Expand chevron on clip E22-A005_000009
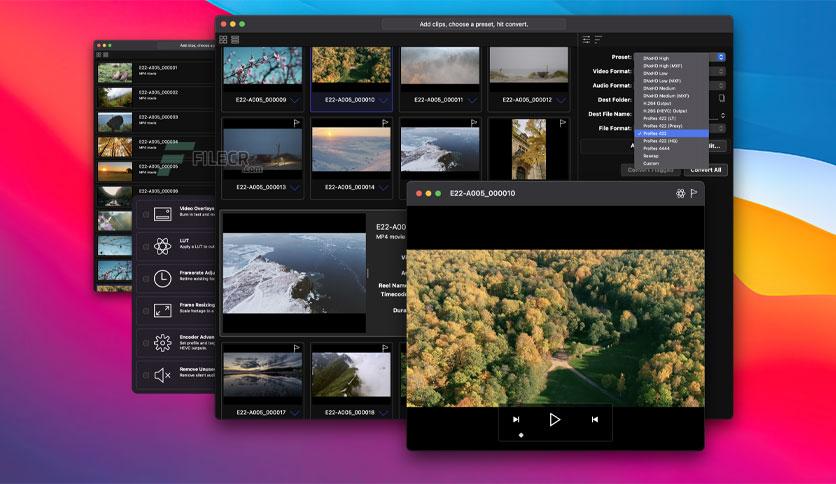This screenshot has height=484, width=836. coord(295,100)
